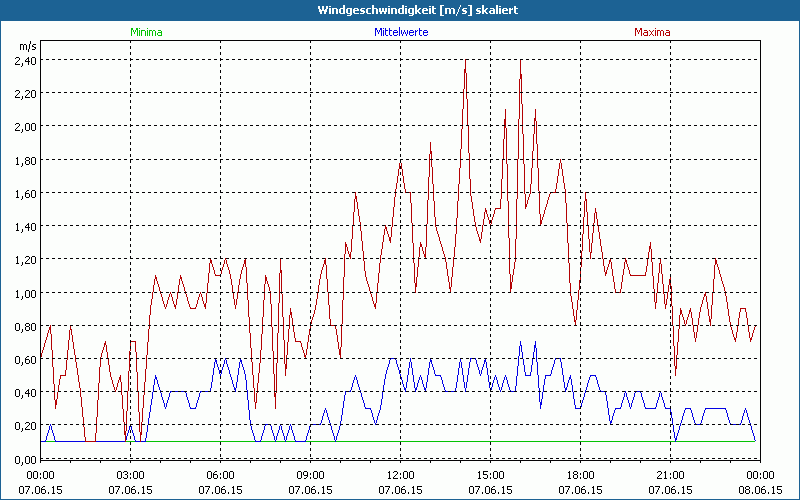Select the blue Mittelwerte legend label

(400, 32)
